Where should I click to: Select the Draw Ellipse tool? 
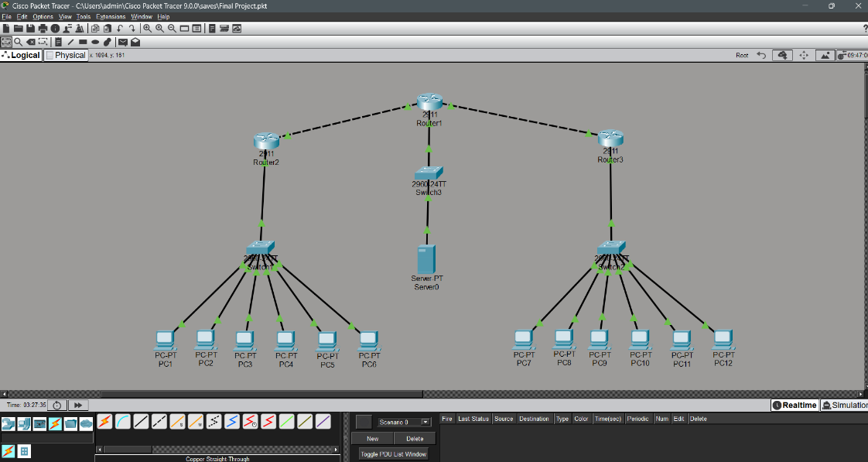[x=94, y=42]
